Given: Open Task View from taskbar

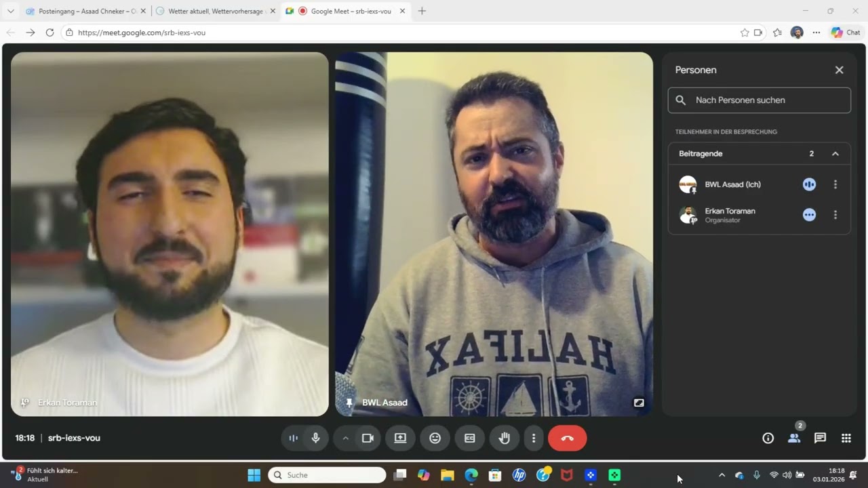Looking at the screenshot, I should (x=399, y=475).
